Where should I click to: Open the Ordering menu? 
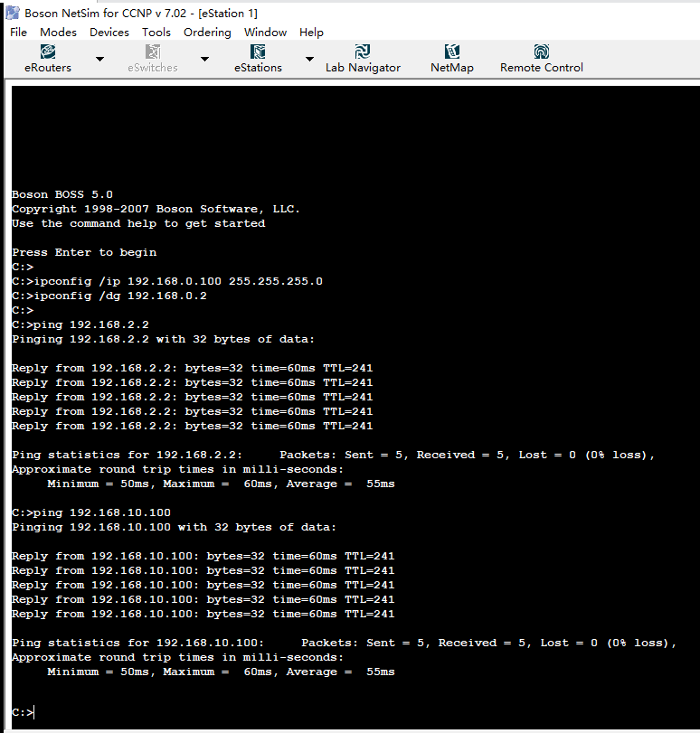tap(207, 33)
